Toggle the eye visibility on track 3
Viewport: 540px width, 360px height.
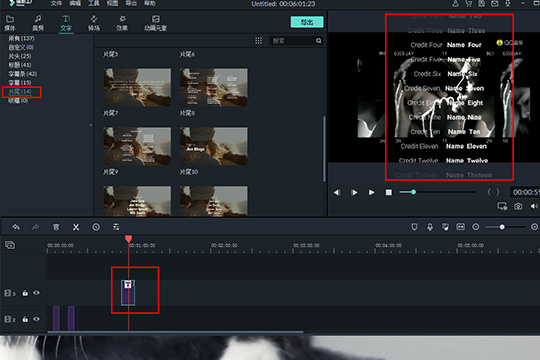[x=36, y=293]
